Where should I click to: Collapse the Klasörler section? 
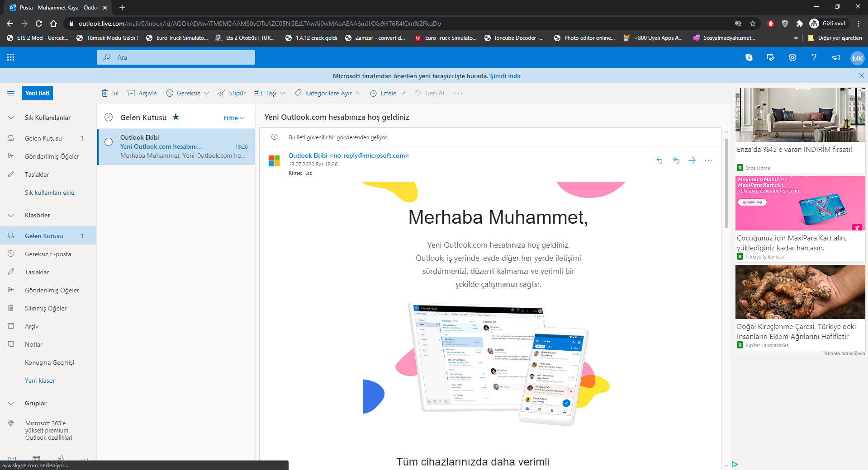pyautogui.click(x=11, y=215)
